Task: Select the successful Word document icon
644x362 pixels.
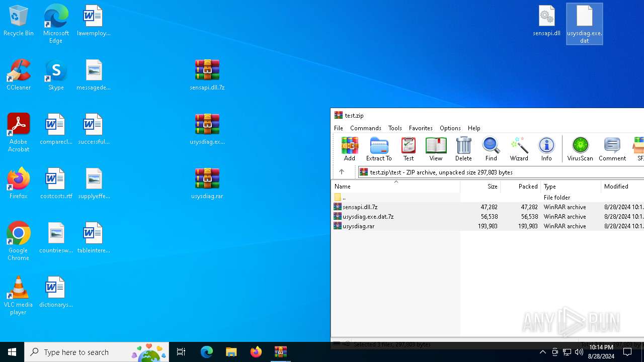Action: point(94,130)
